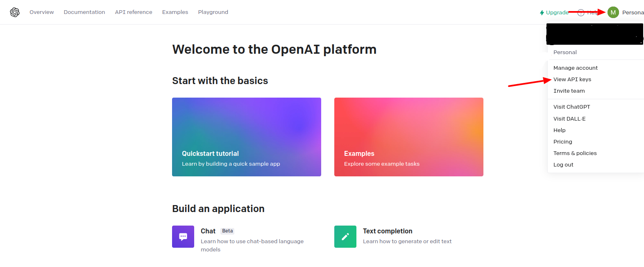The width and height of the screenshot is (644, 267).
Task: Choose Manage account from the menu
Action: [575, 68]
